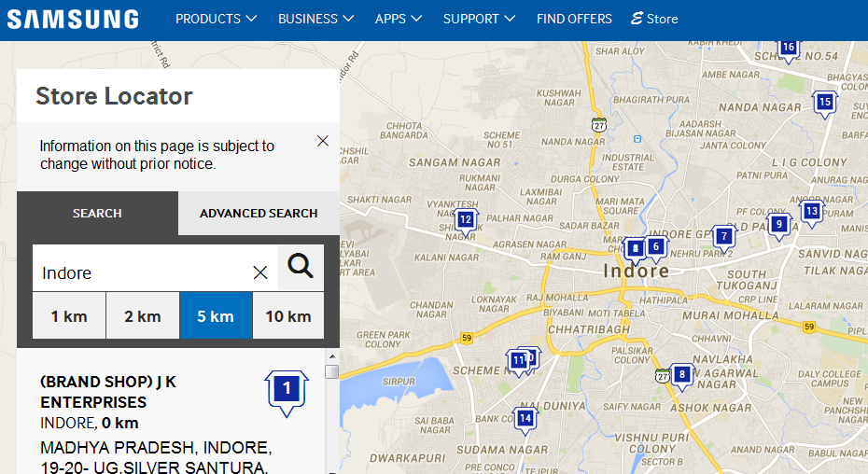This screenshot has width=868, height=474.
Task: Click the Store Locator heading
Action: pos(114,96)
